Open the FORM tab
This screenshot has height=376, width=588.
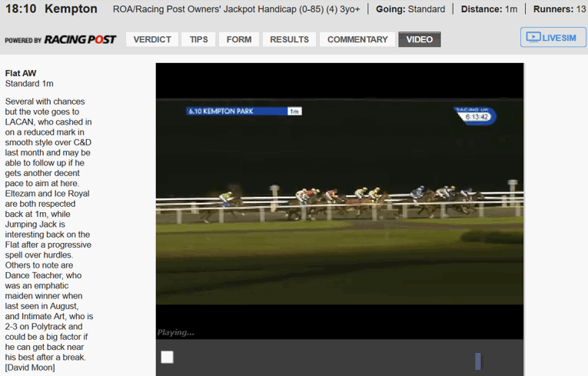coord(239,39)
